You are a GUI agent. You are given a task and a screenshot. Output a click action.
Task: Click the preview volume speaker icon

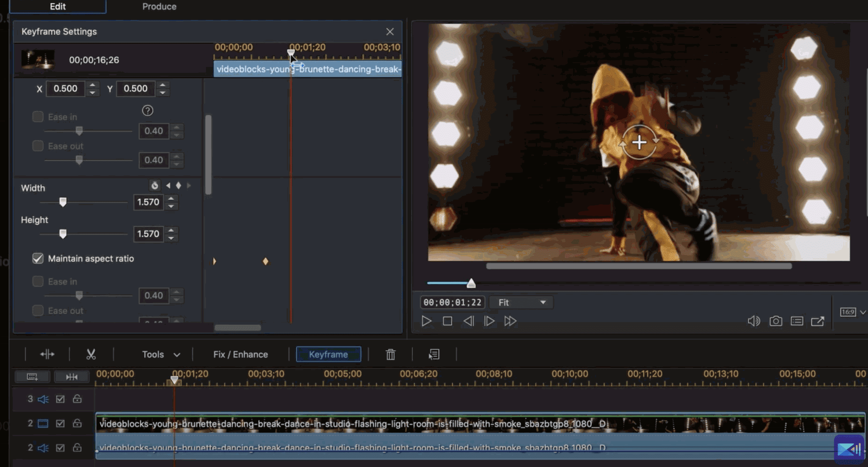pyautogui.click(x=754, y=321)
